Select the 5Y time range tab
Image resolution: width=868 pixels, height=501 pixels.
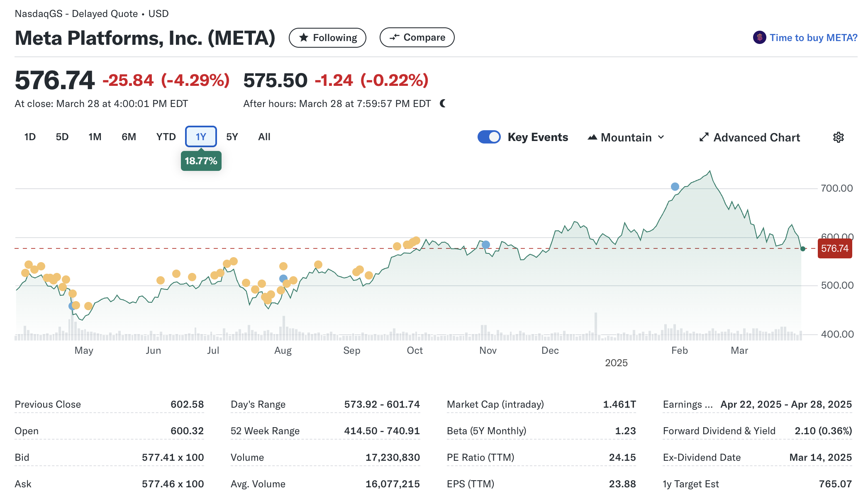click(x=232, y=137)
